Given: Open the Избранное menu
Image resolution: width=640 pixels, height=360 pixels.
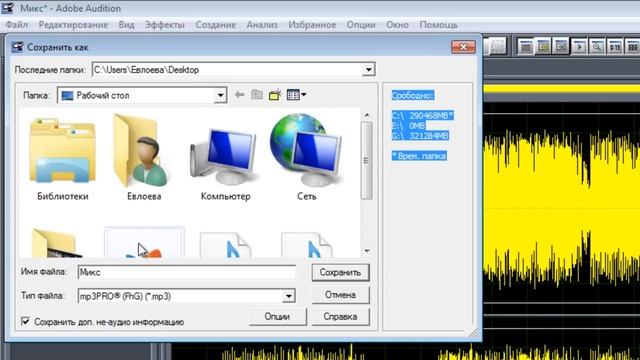Looking at the screenshot, I should pos(312,25).
